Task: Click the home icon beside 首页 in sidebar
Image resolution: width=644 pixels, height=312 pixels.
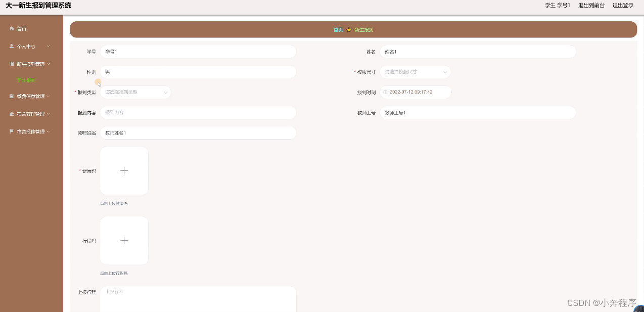Action: click(12, 29)
